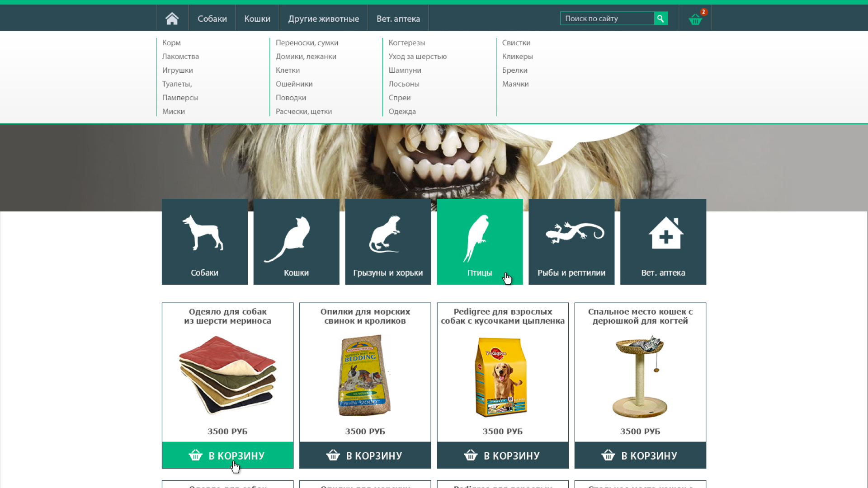Image resolution: width=868 pixels, height=488 pixels.
Task: Go to the home page icon
Action: [172, 19]
